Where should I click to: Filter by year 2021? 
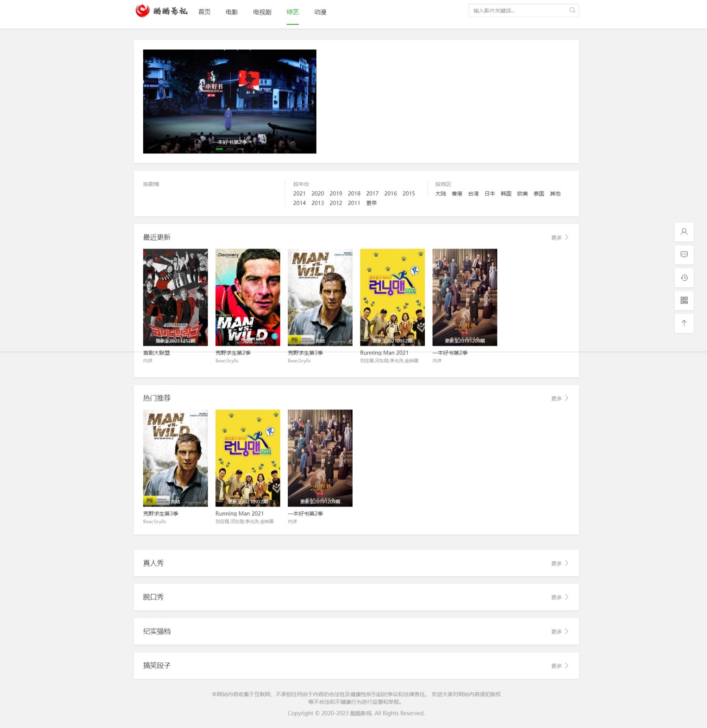click(x=299, y=193)
